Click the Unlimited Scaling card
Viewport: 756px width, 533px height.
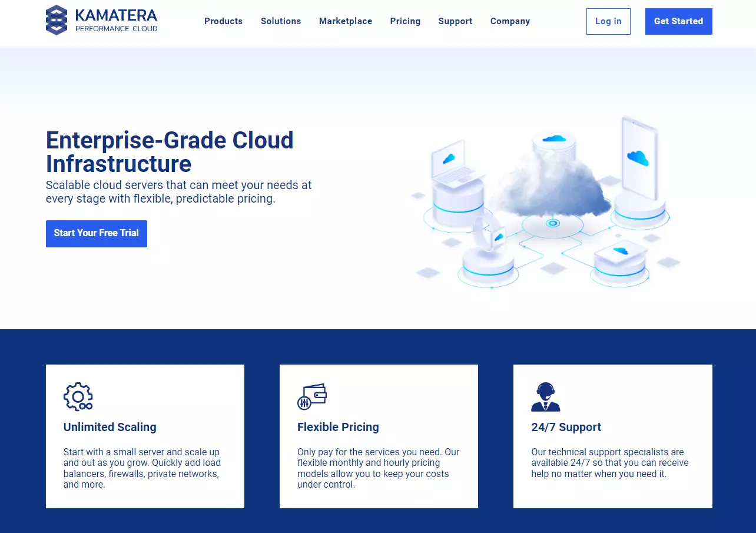(145, 436)
